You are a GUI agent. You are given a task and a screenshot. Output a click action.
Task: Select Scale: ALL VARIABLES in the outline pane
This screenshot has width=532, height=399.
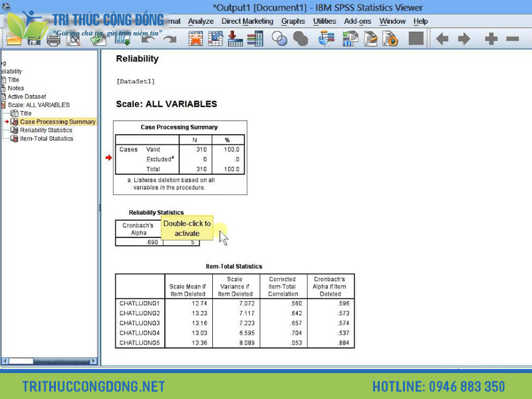tap(39, 105)
